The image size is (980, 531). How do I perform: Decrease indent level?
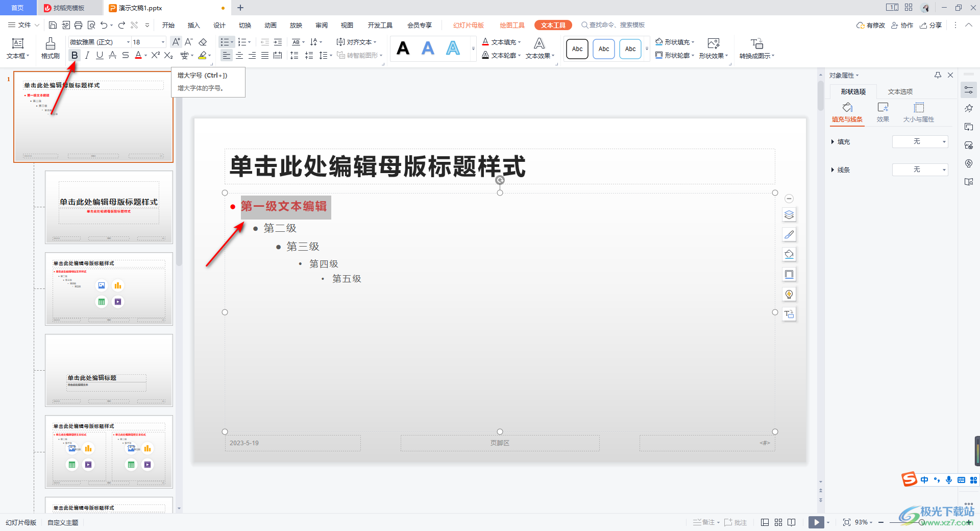(x=265, y=42)
